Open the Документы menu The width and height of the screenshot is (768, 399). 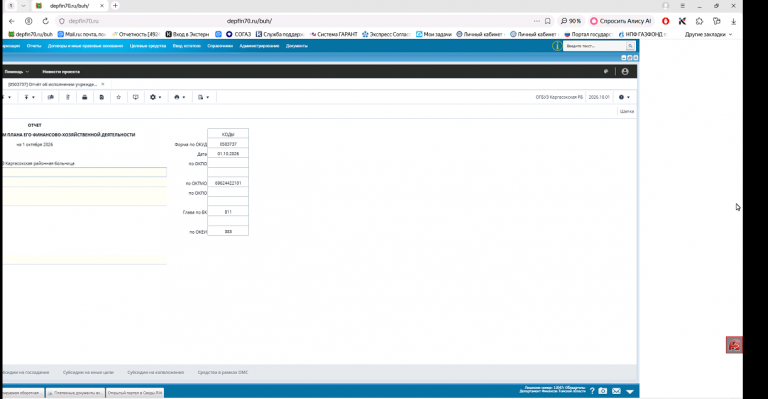click(x=297, y=46)
